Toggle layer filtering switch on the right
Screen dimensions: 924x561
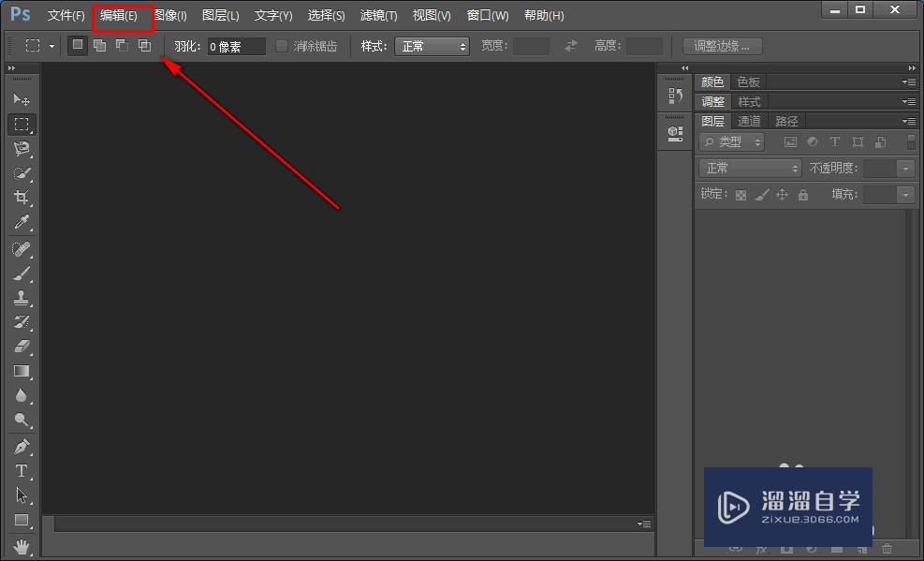click(911, 141)
